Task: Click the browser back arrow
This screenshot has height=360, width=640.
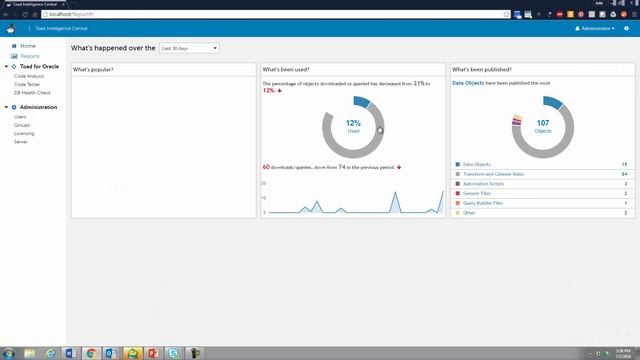Action: (x=6, y=14)
